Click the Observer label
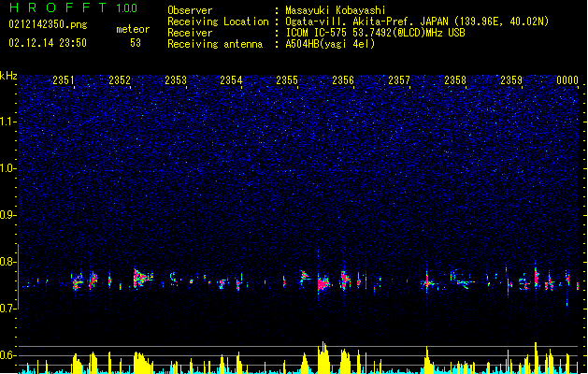This screenshot has height=374, width=588. click(190, 10)
